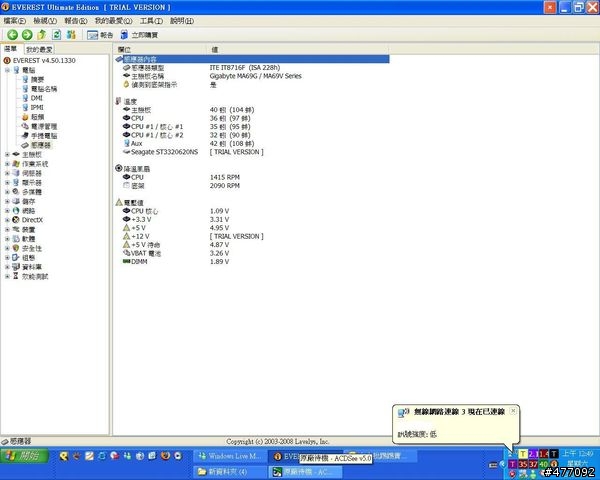Expand the 伺服器 server tree node

(x=7, y=173)
